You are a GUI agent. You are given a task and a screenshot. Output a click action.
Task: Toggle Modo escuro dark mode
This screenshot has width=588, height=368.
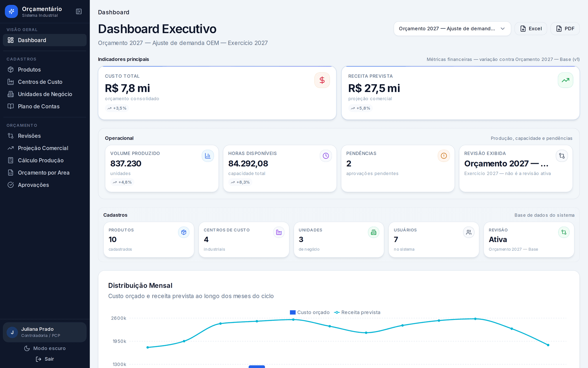tap(45, 348)
